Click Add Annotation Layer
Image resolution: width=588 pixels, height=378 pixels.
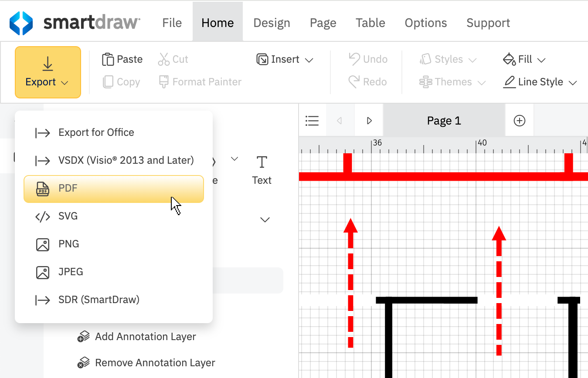[146, 336]
